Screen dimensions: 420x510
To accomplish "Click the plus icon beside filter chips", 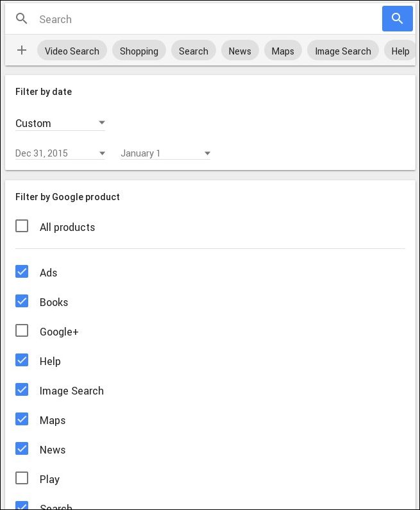I will point(22,50).
